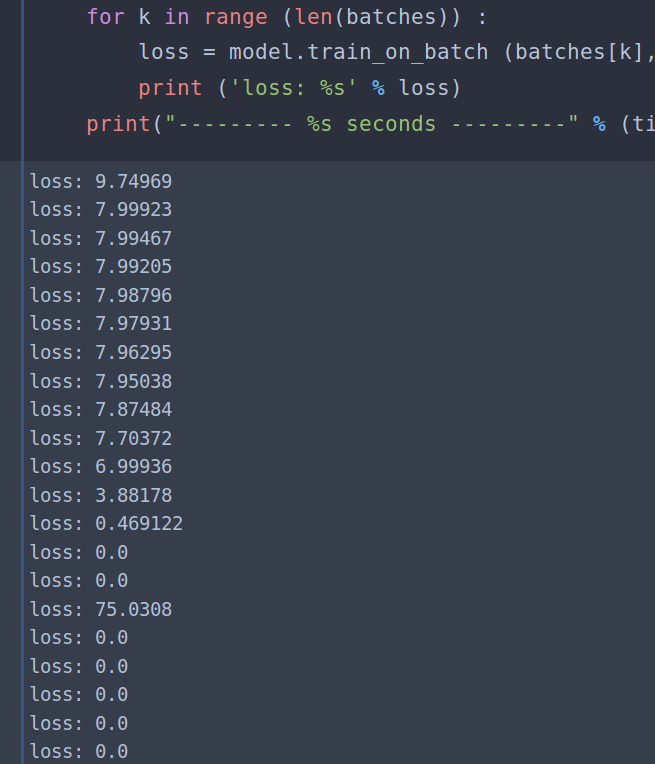
Task: Click output line 'loss: 7.96295'
Action: pyautogui.click(x=100, y=352)
